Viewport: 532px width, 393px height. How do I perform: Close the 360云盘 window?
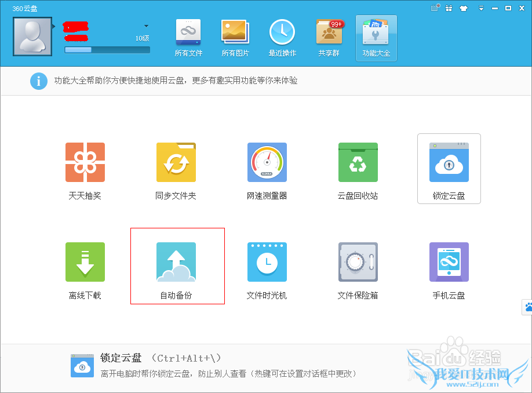pos(522,8)
